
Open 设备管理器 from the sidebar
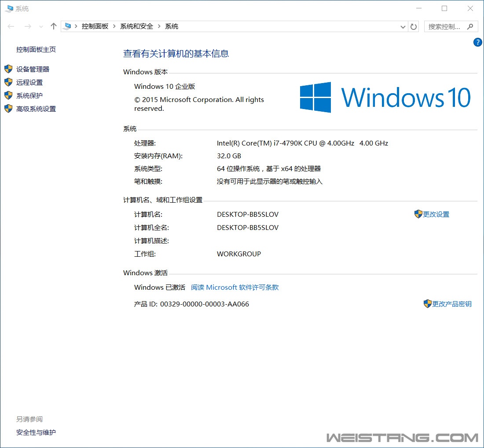coord(33,69)
